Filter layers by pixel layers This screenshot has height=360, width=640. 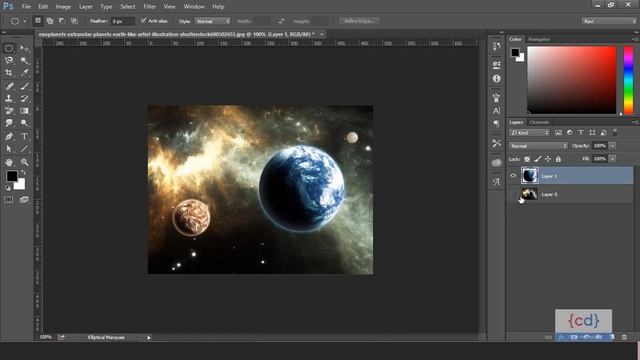point(558,133)
